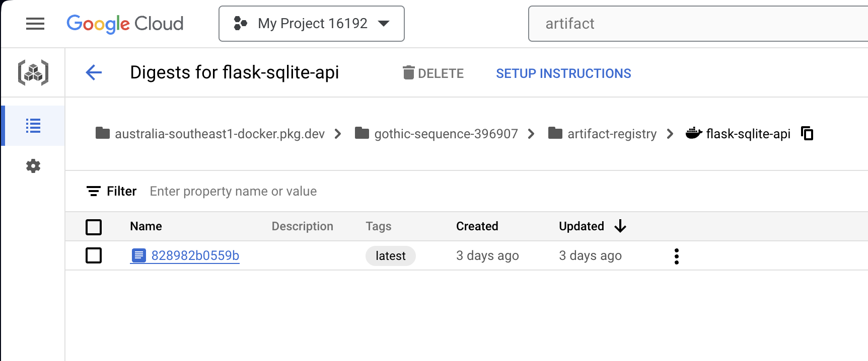Open the Setup Instructions link

(563, 73)
